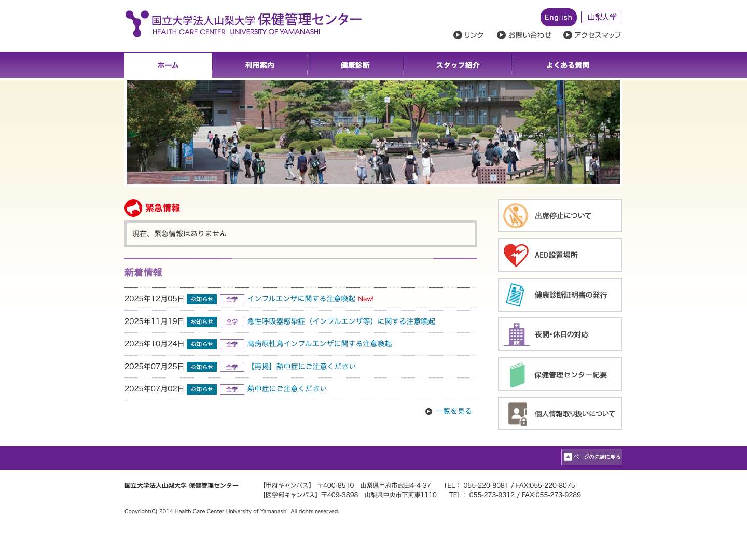This screenshot has height=560, width=747.
Task: Click ページの先頭に戻る back-to-top button
Action: click(591, 457)
